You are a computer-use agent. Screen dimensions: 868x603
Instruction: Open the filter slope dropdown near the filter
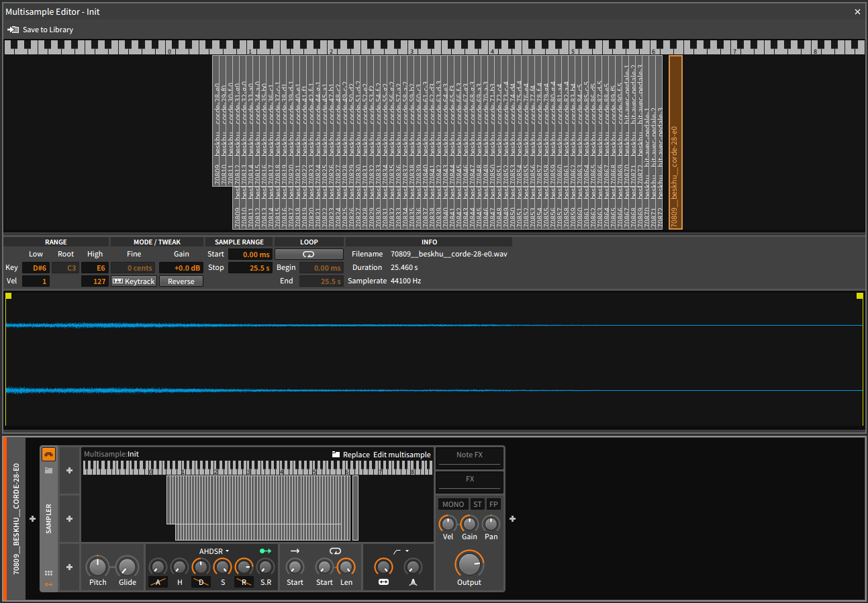click(407, 551)
